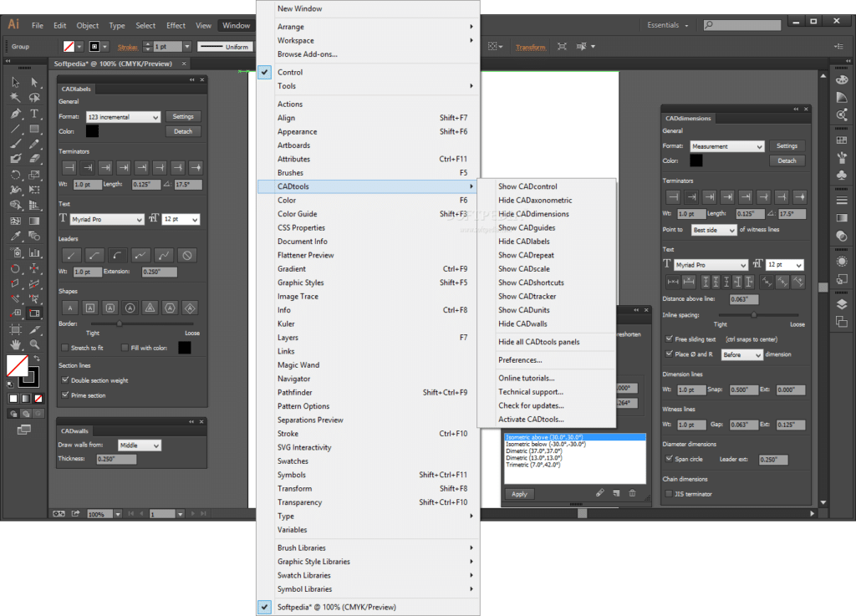Viewport: 856px width, 616px height.
Task: Click the trash icon in axonometric panel
Action: [632, 493]
